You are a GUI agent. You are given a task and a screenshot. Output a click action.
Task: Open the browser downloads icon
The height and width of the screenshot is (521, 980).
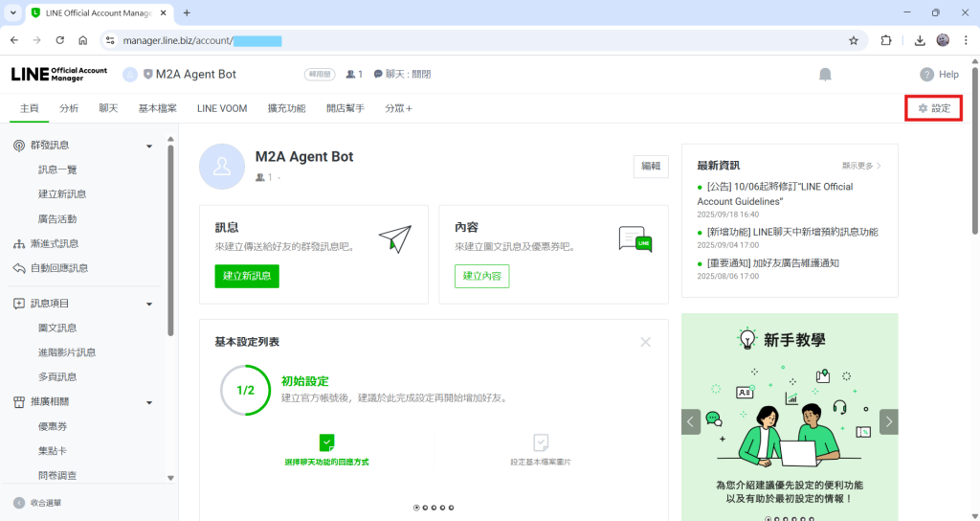[x=920, y=40]
